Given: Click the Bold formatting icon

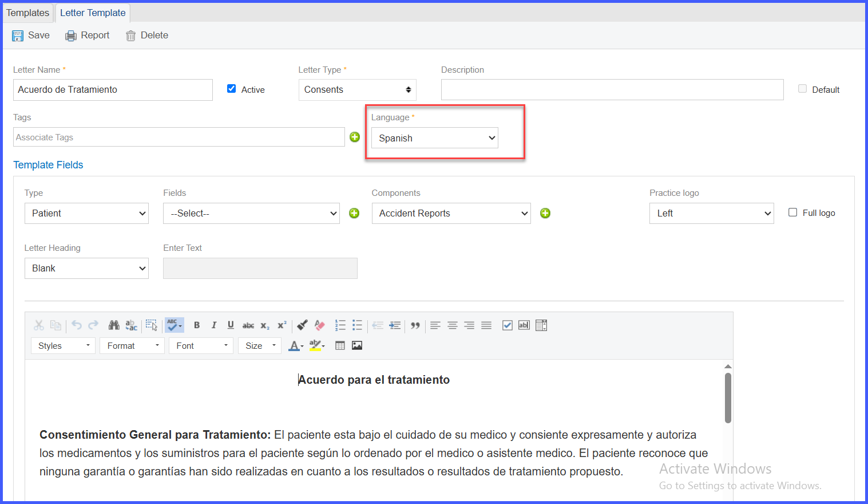Looking at the screenshot, I should tap(197, 325).
